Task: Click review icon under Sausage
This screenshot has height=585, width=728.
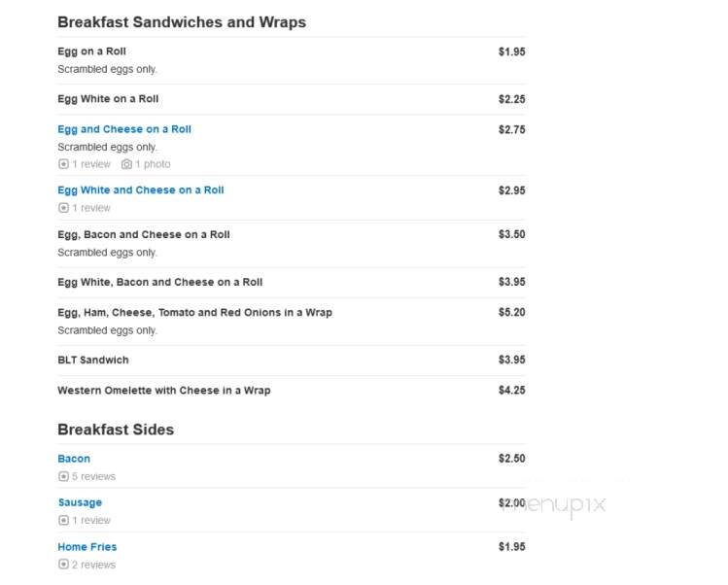Action: [63, 520]
